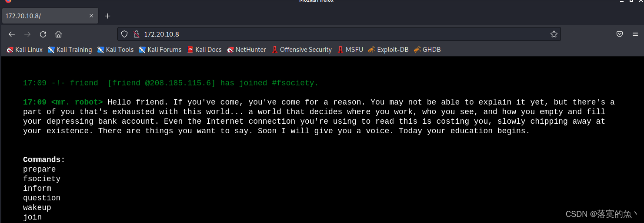The height and width of the screenshot is (223, 644).
Task: Open the tracking protection shield icon
Action: coord(124,34)
